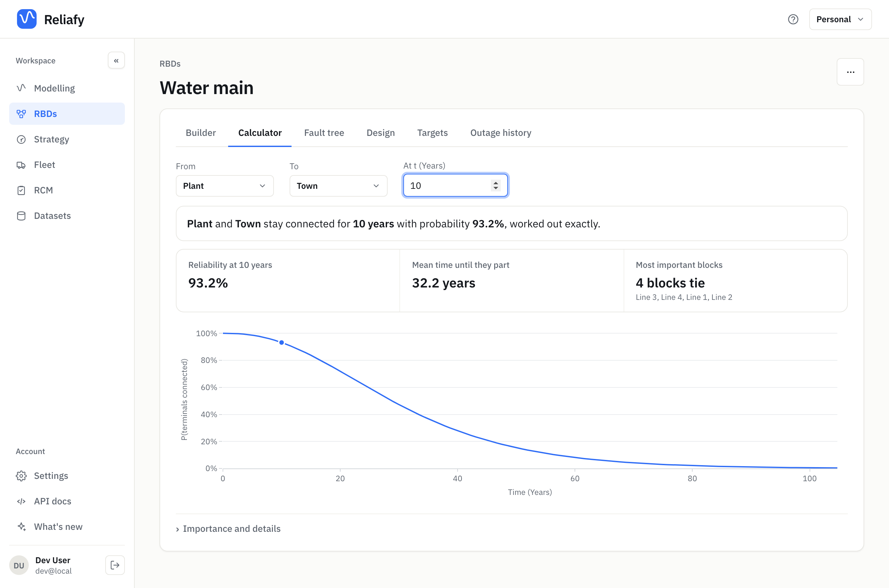The image size is (889, 588).
Task: Switch to the Fault tree tab
Action: (324, 133)
